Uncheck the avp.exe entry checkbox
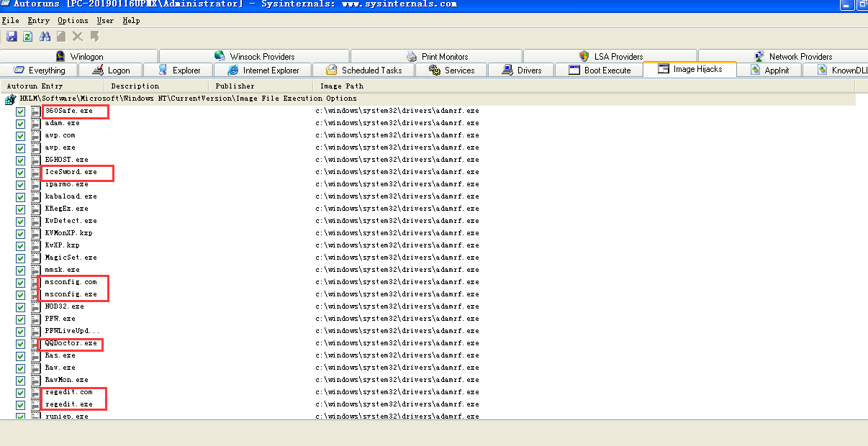 [20, 148]
